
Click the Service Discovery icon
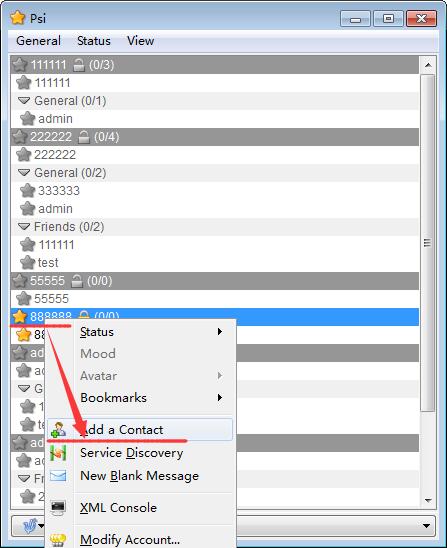[58, 453]
